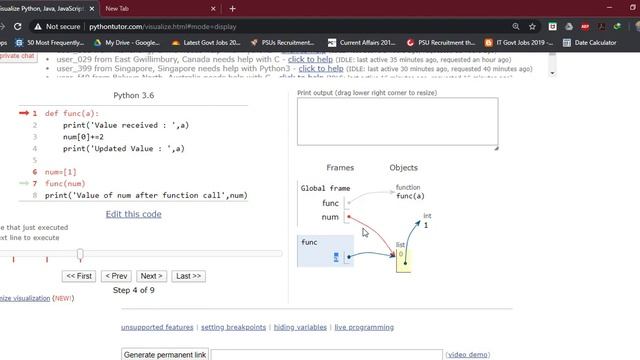This screenshot has height=360, width=640.
Task: Jump to the first step with << First
Action: (79, 276)
